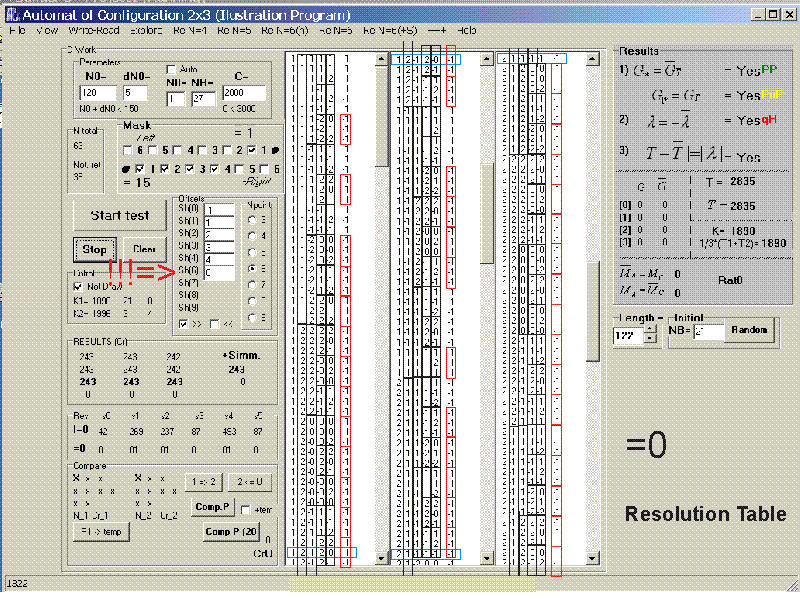The width and height of the screenshot is (800, 599).
Task: Click the Clear button
Action: tap(144, 249)
